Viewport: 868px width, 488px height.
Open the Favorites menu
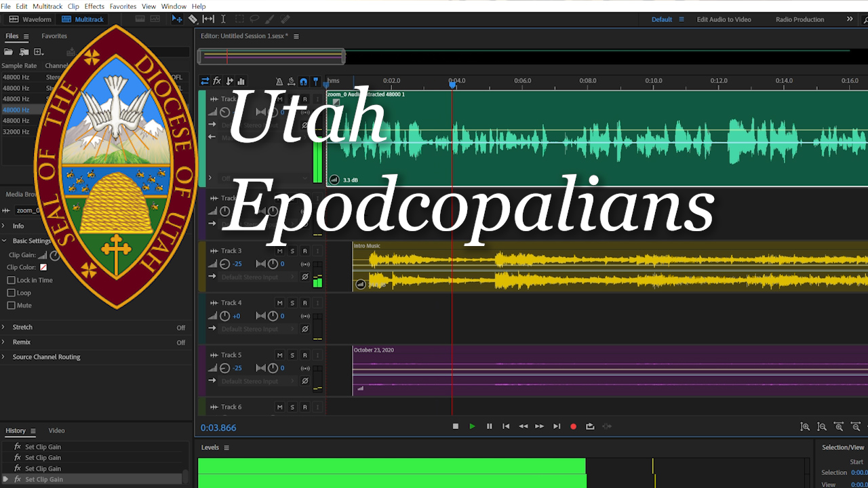click(123, 6)
